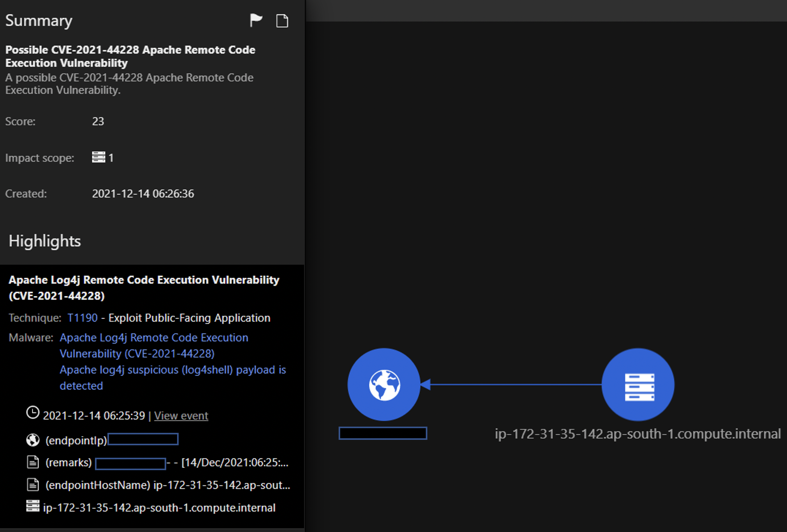Click the ip-172-31-35-142 label under server node
The image size is (787, 532).
pyautogui.click(x=638, y=434)
